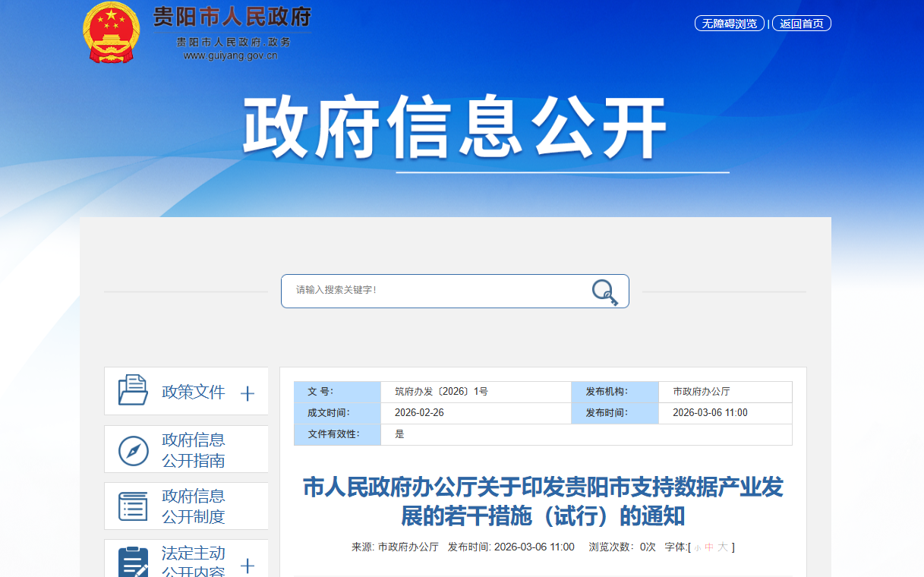Click the folder icon for 政策文件
Viewport: 924px width, 577px height.
click(133, 391)
